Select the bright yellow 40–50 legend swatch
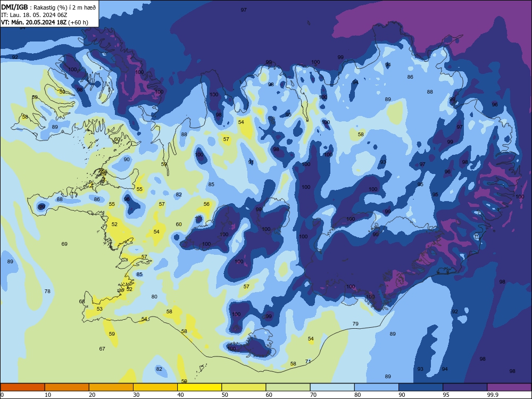This screenshot has width=532, height=399. [199, 387]
